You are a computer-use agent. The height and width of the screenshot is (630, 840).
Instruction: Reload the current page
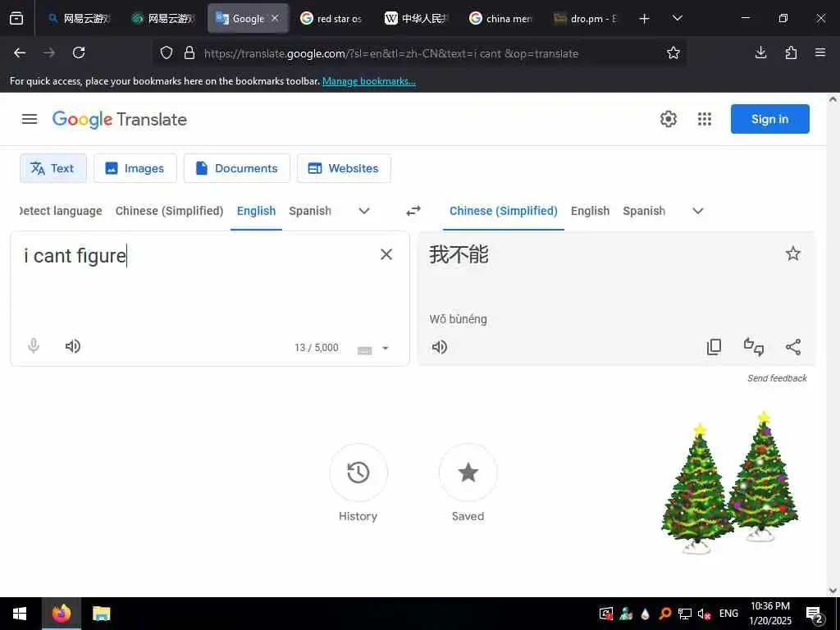pos(79,52)
